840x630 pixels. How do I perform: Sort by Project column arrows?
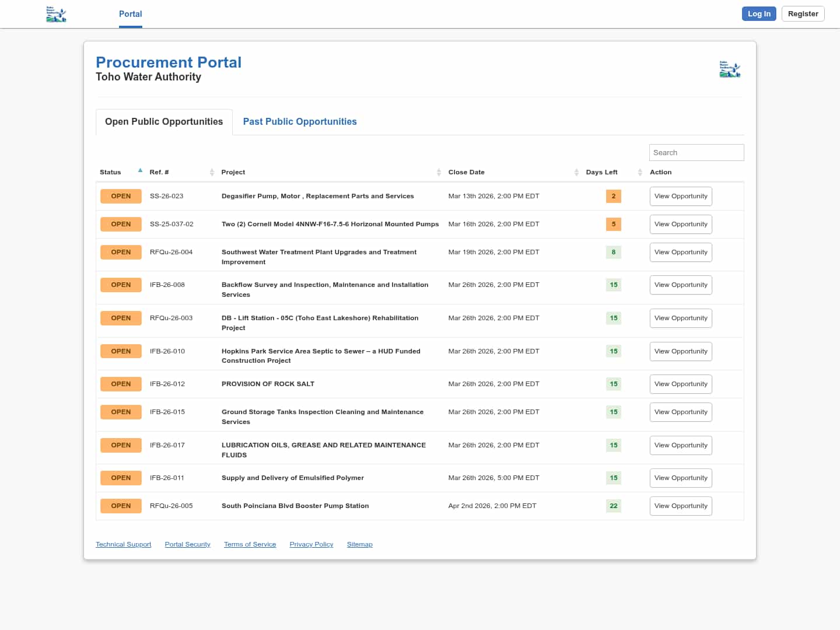point(439,172)
